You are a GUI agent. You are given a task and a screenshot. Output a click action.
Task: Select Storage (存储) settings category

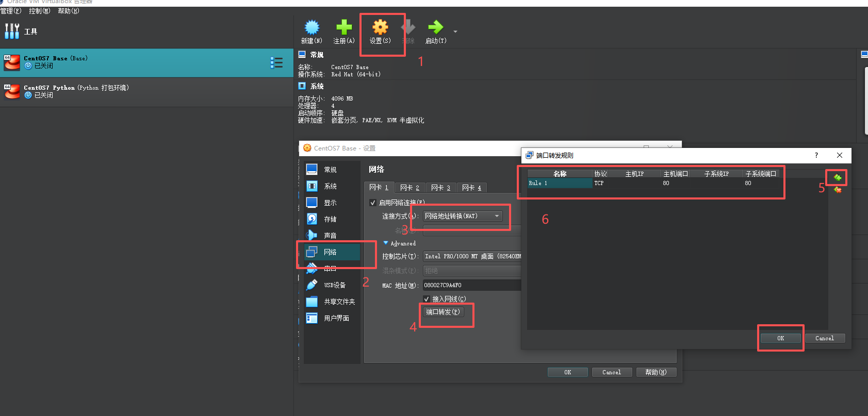click(x=330, y=219)
